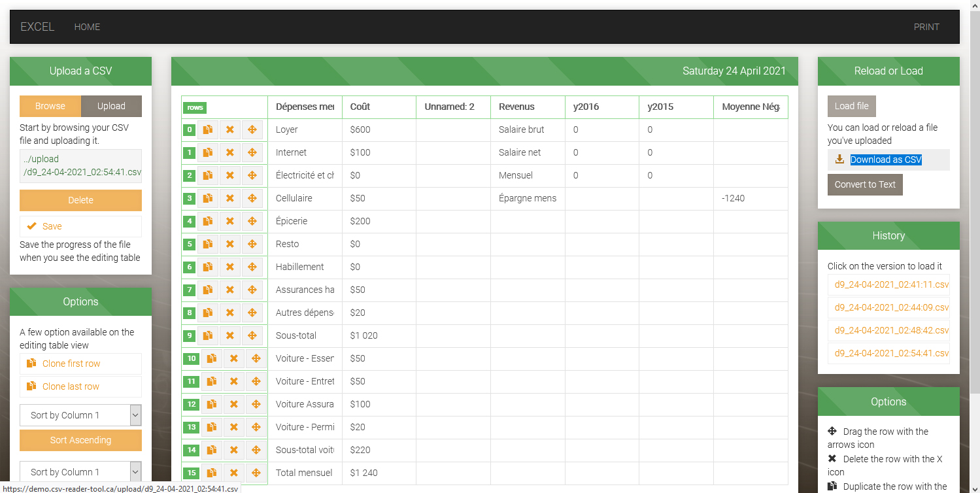
Task: Duplicate row 14 using the copy icon
Action: pos(212,450)
